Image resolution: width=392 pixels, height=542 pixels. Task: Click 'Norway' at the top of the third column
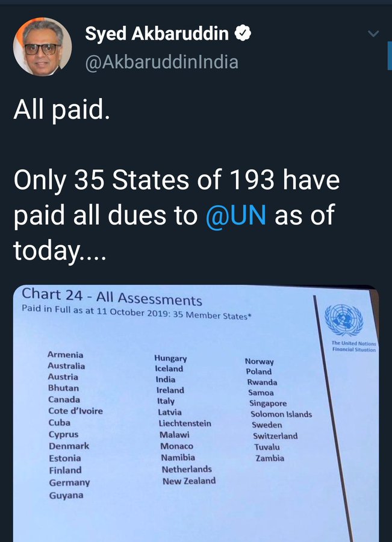click(260, 361)
